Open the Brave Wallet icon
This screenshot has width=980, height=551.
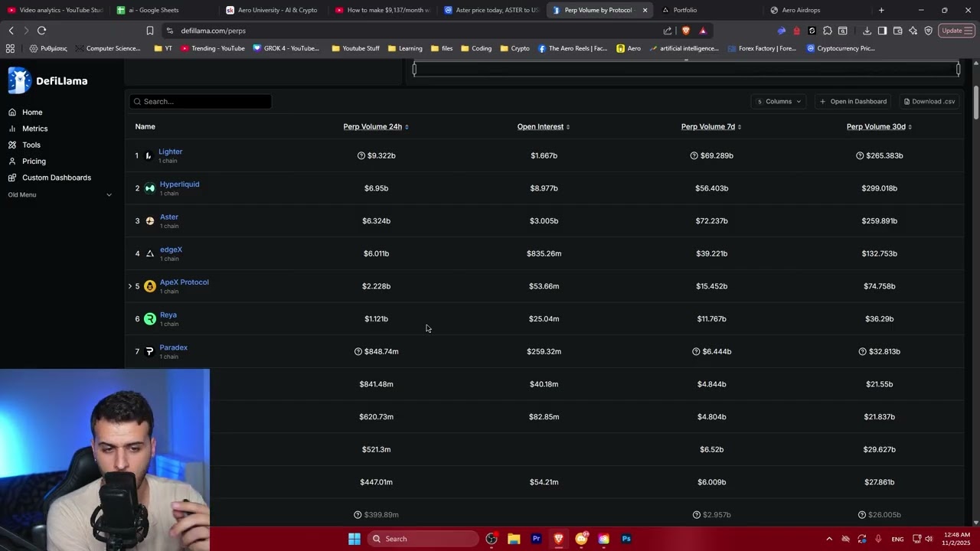897,31
